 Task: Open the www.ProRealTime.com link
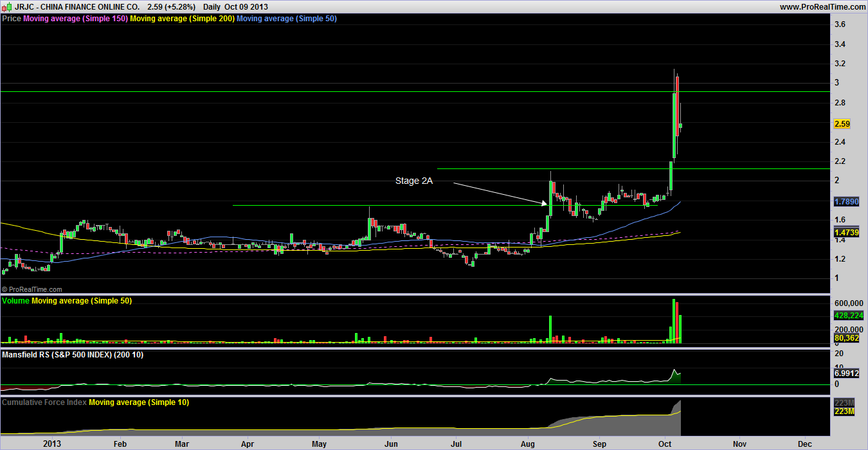(822, 6)
